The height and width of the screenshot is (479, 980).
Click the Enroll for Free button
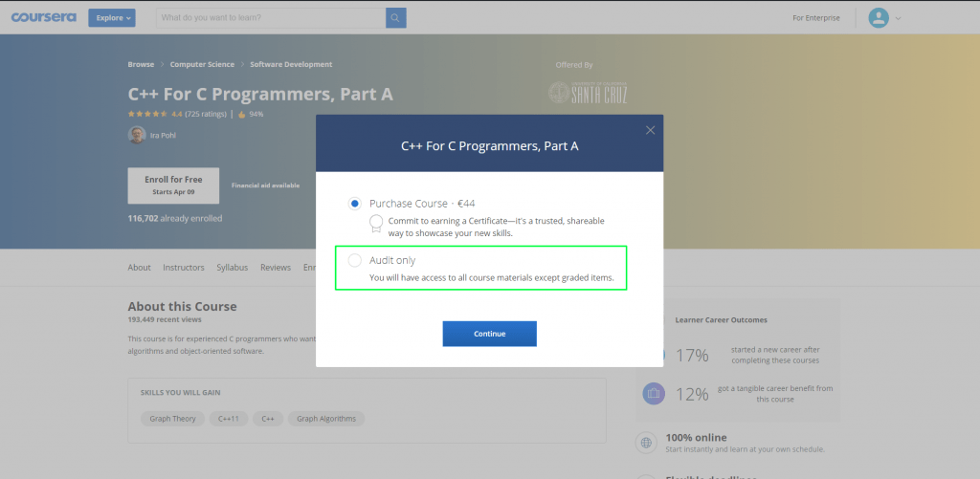(x=173, y=185)
